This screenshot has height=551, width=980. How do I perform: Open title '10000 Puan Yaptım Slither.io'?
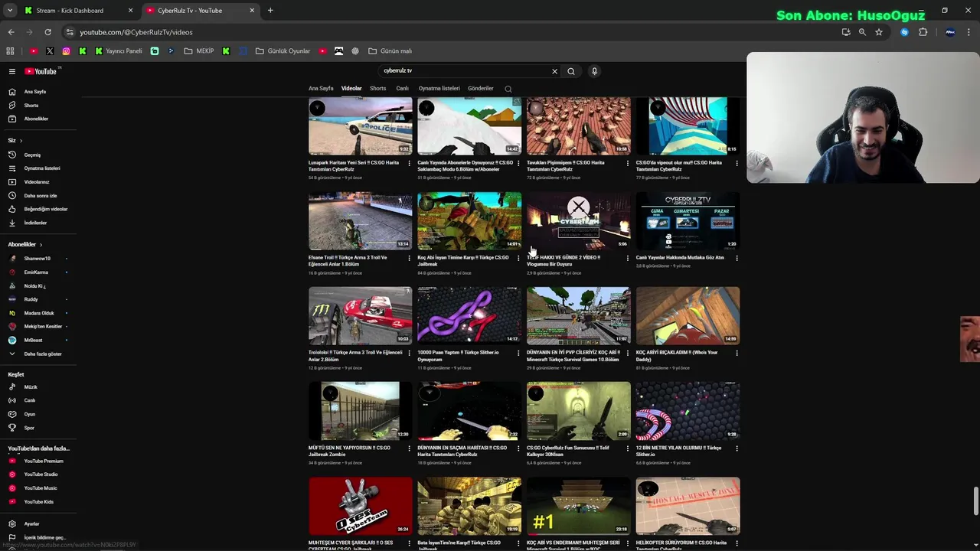(x=459, y=356)
